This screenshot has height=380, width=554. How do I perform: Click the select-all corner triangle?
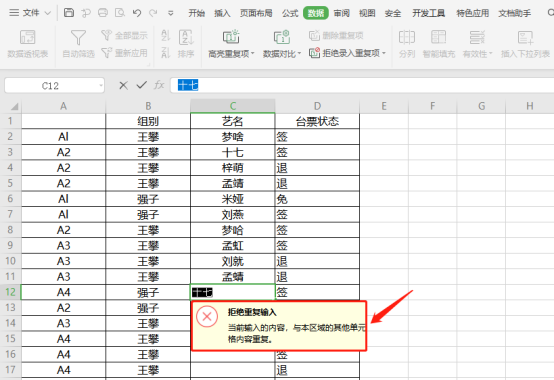[x=14, y=106]
